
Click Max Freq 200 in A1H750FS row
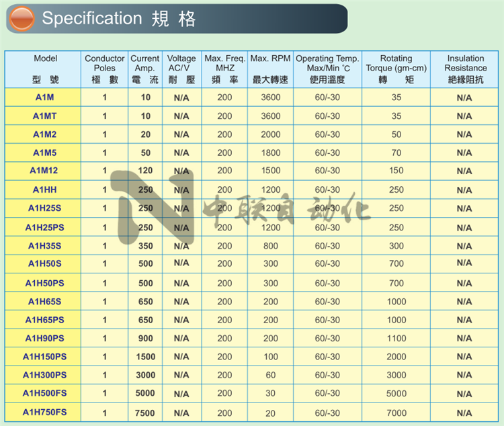tap(224, 413)
